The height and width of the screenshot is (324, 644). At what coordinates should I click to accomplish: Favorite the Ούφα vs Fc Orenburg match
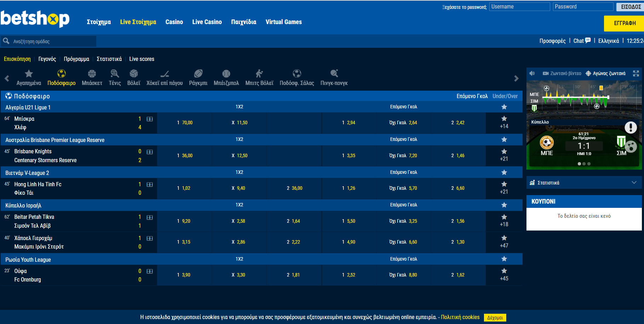point(504,271)
